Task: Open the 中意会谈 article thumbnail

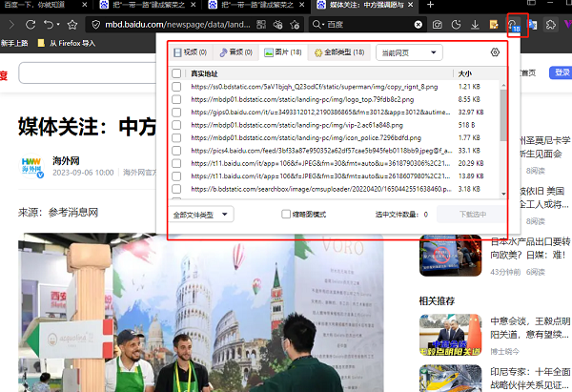Action: pos(451,335)
